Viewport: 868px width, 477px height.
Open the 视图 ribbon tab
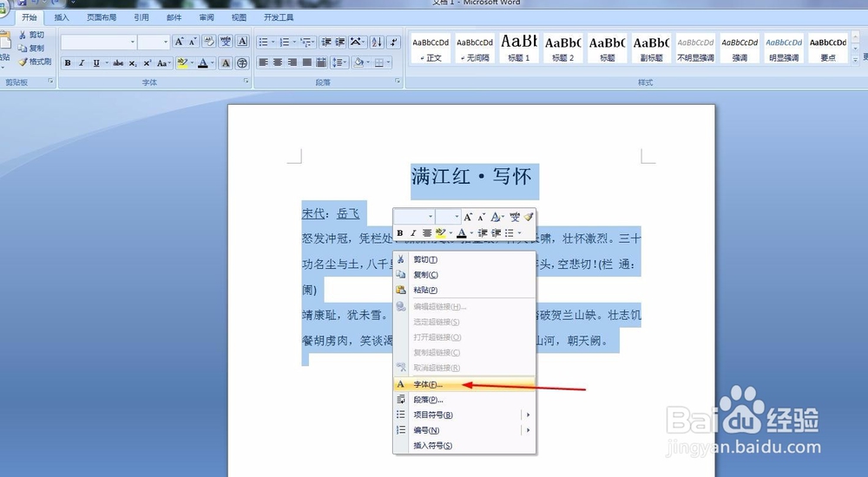[239, 17]
